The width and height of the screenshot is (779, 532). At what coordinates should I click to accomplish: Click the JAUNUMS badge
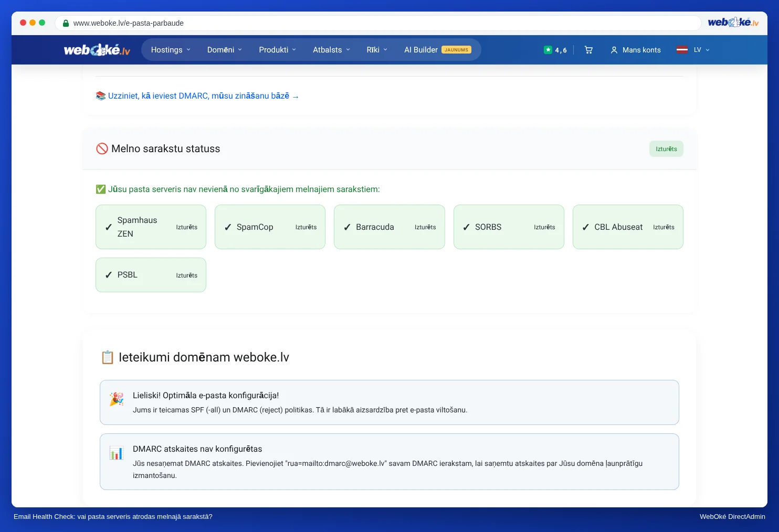point(456,50)
